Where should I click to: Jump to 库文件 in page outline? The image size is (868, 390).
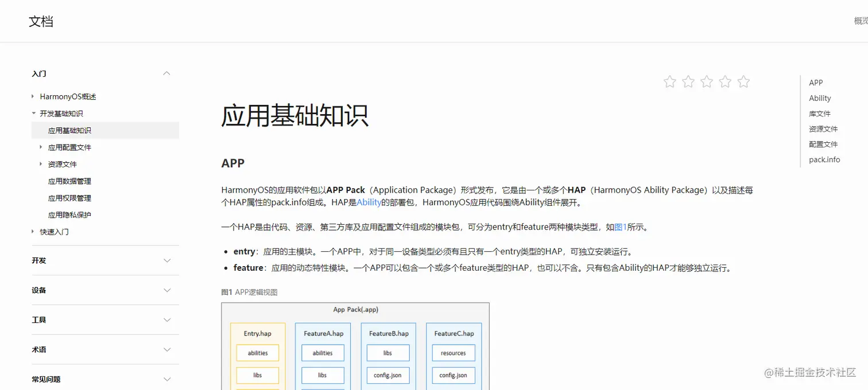click(x=820, y=114)
